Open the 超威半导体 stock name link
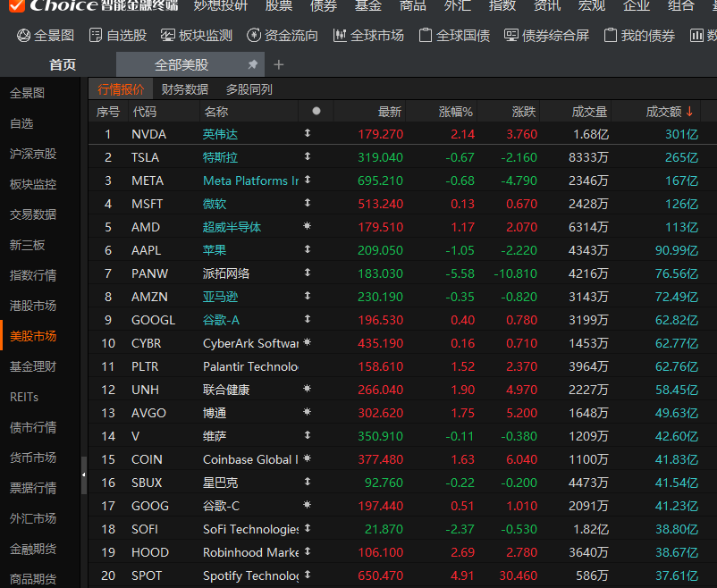Viewport: 717px width, 588px height. coord(232,227)
